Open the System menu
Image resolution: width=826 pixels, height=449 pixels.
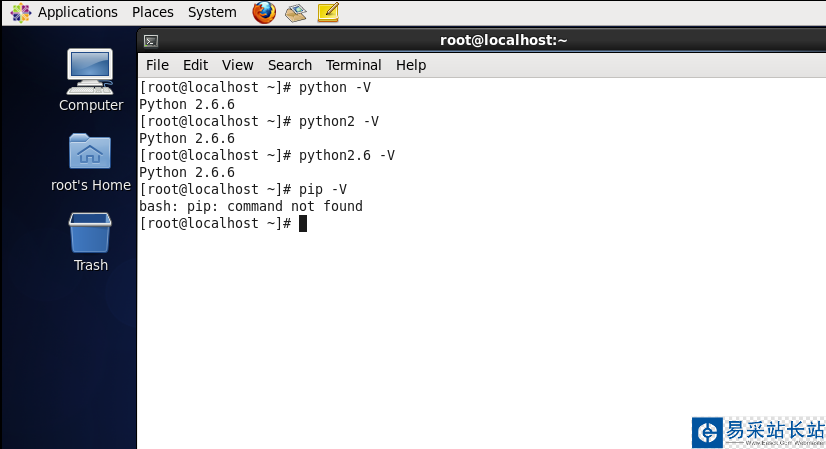212,12
